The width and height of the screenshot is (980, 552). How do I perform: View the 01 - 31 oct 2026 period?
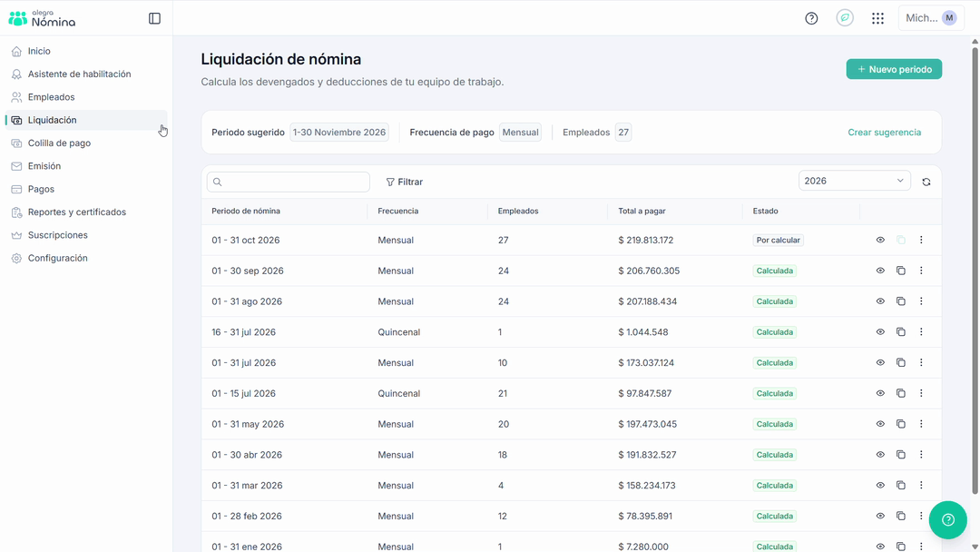coord(880,240)
